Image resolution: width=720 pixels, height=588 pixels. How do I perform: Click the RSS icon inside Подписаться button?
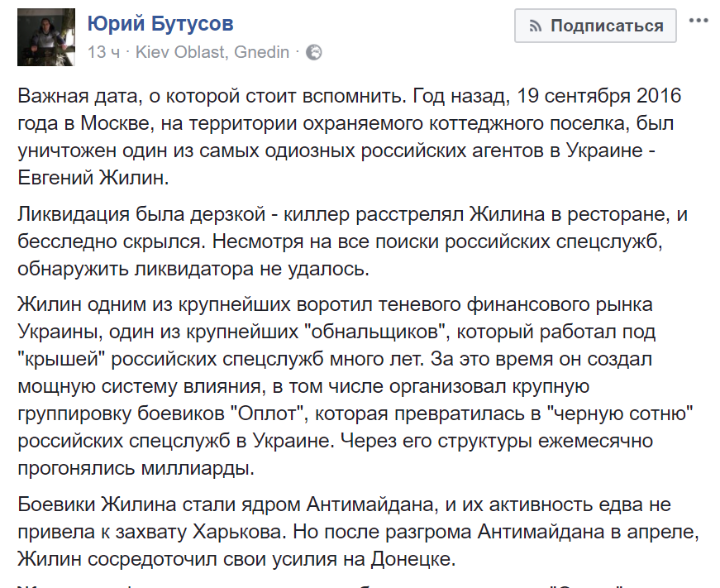coord(535,26)
